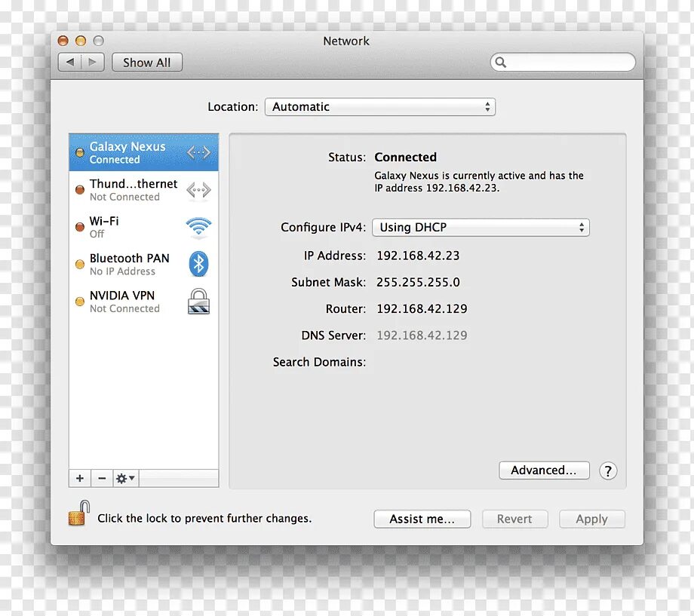Click yellow status dot beside NVIDIA VPN
694x616 pixels.
point(80,302)
